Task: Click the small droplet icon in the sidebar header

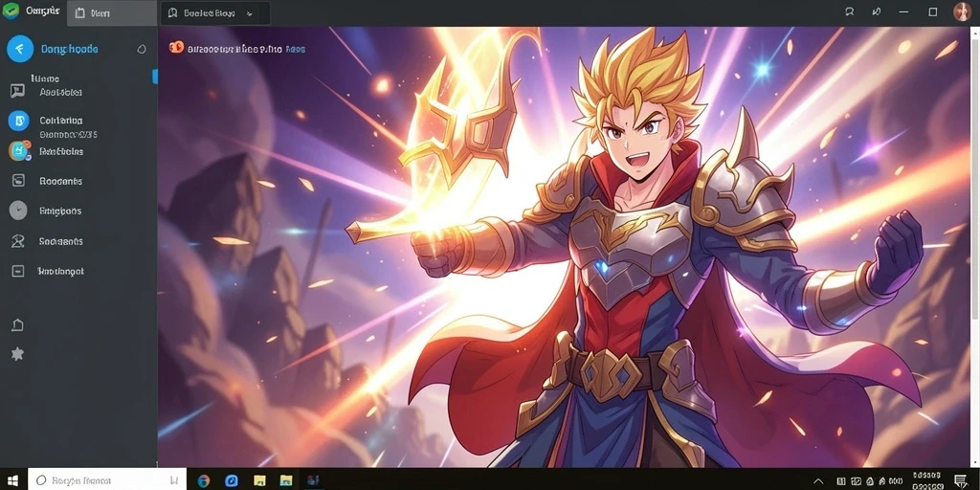Action: pyautogui.click(x=142, y=49)
